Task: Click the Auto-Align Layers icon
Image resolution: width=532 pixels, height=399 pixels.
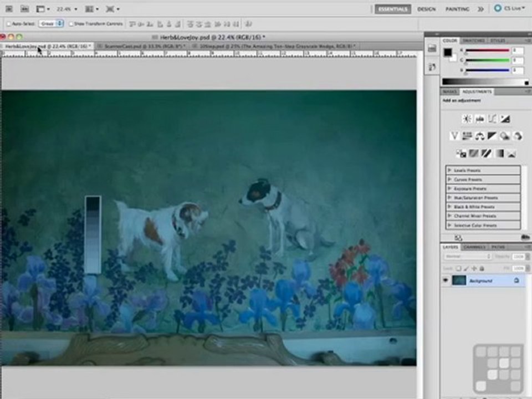Action: point(248,24)
